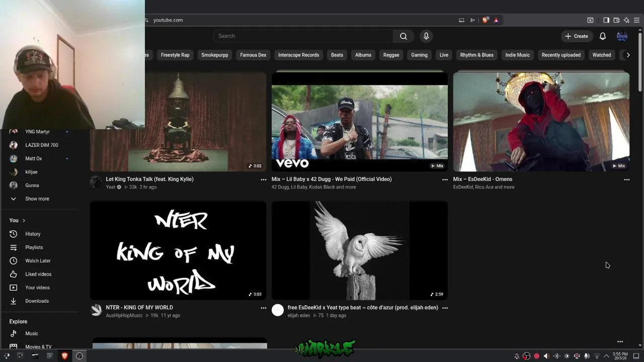
Task: Play NTER KING OF MY WORLD thumbnail
Action: click(x=178, y=250)
